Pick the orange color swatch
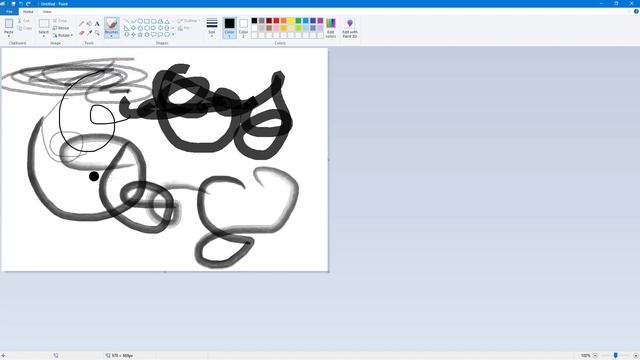640x360 pixels. coord(284,21)
